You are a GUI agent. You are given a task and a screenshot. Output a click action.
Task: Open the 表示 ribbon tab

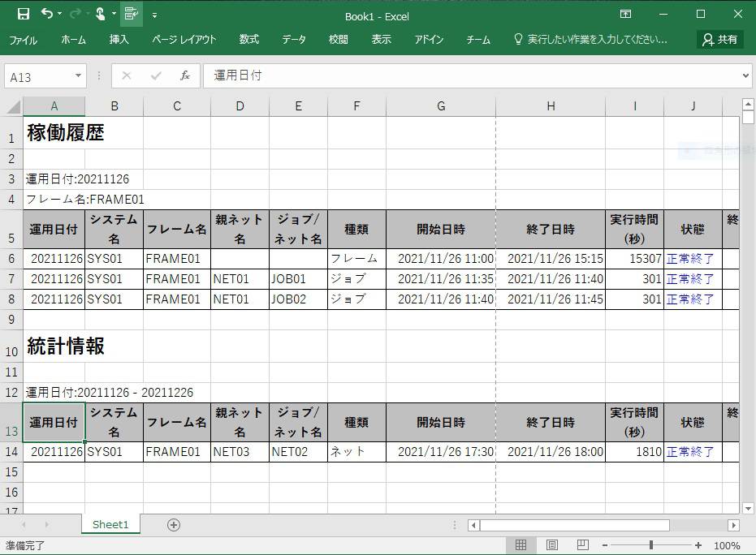[x=382, y=40]
